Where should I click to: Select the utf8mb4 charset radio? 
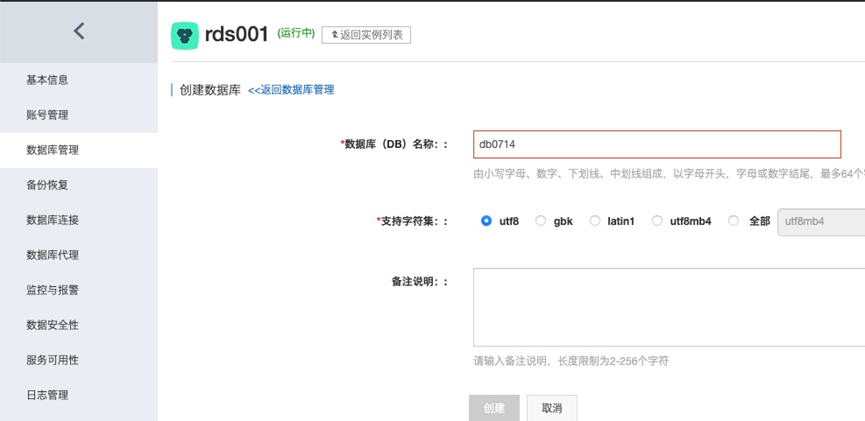click(x=657, y=221)
